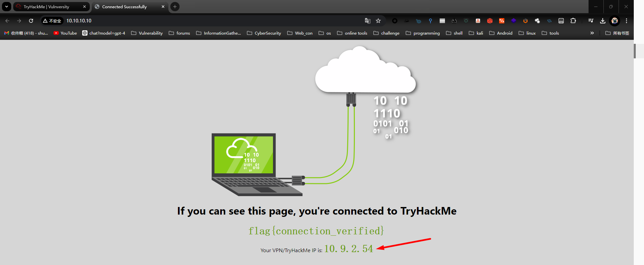Expand the CyberSecurity bookmark folder
The image size is (644, 265).
[264, 33]
